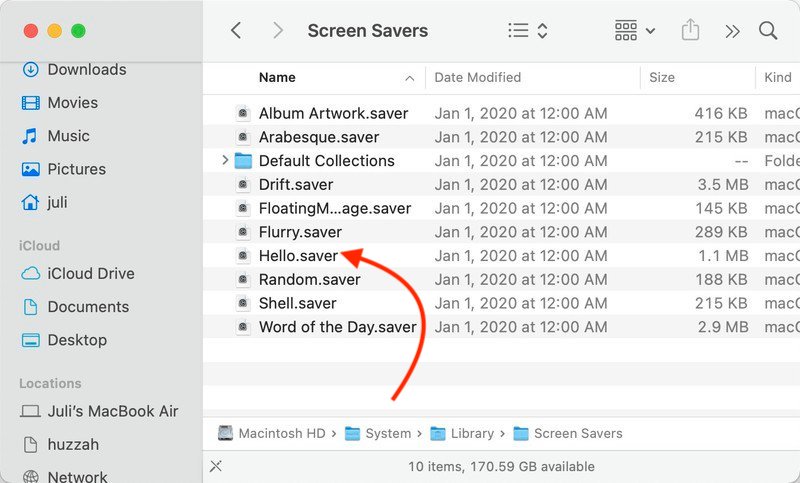
Task: Sort by the Name column header
Action: [x=277, y=78]
